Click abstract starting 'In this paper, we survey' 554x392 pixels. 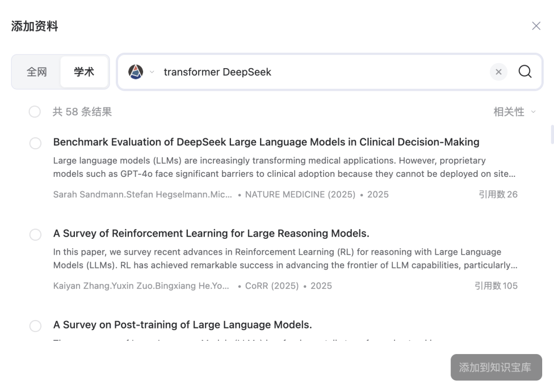pyautogui.click(x=285, y=259)
